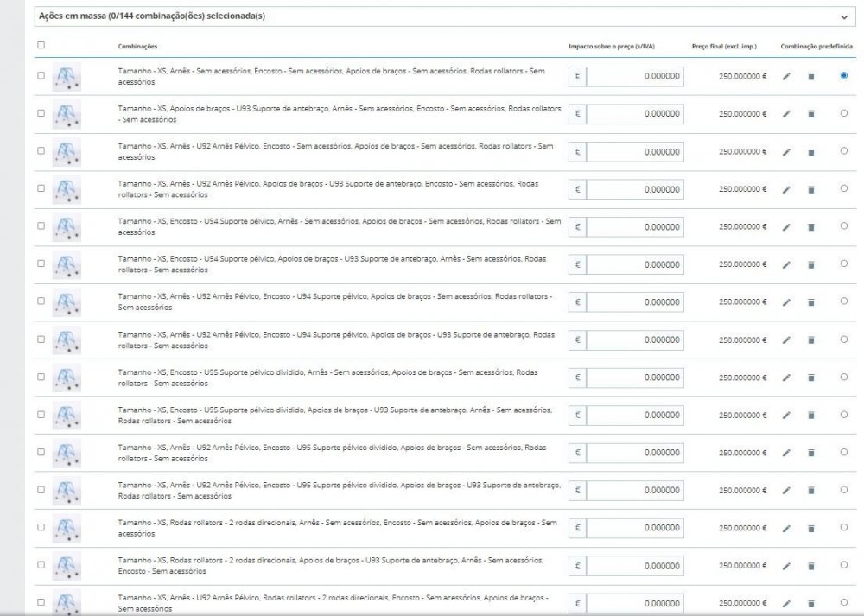Image resolution: width=864 pixels, height=616 pixels.
Task: Open thumbnail of twelfth row Arnês U92, Encosto U95, U93
Action: (x=67, y=491)
